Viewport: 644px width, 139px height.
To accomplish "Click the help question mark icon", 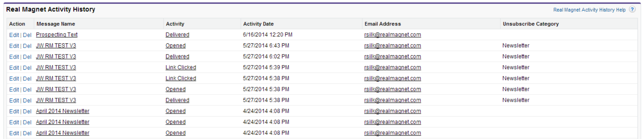I will [x=632, y=10].
